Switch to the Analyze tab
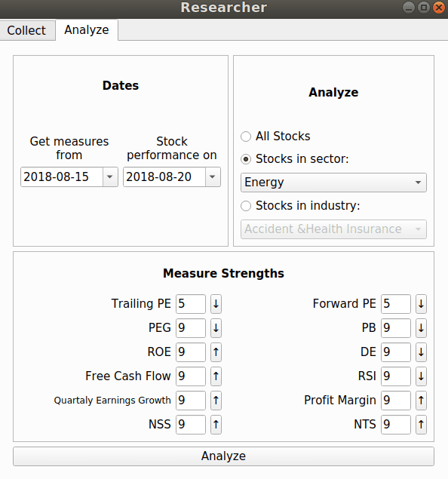 (x=87, y=30)
